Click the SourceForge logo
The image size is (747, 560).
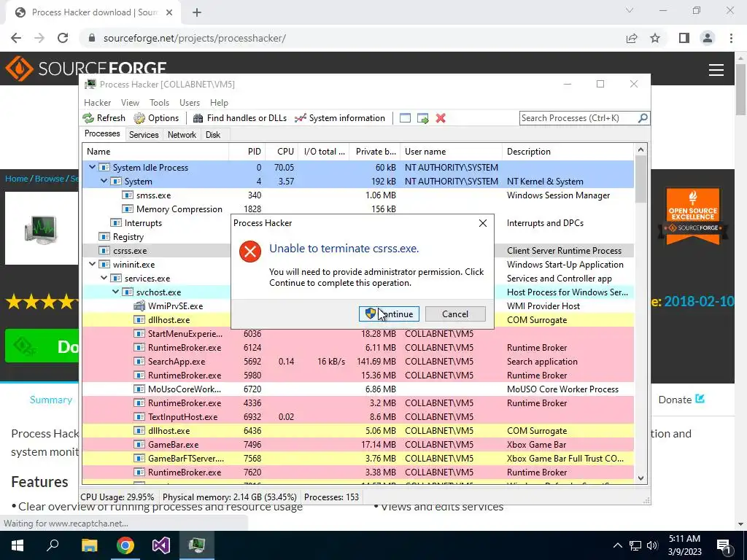click(x=86, y=69)
